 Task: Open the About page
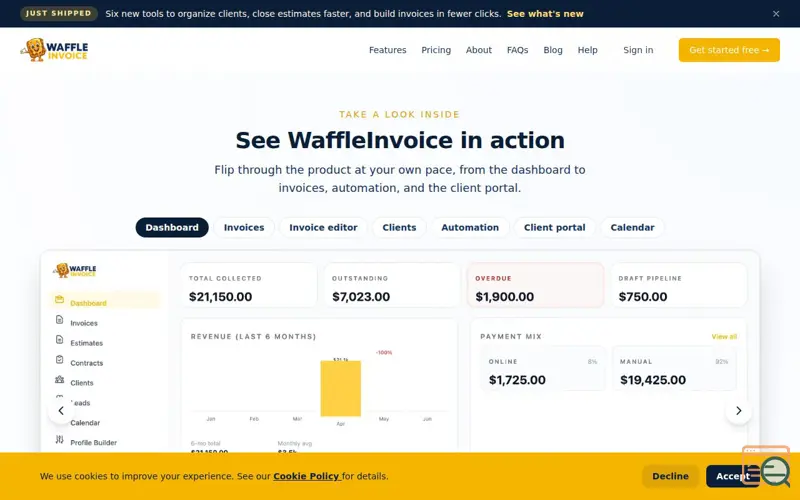click(479, 50)
